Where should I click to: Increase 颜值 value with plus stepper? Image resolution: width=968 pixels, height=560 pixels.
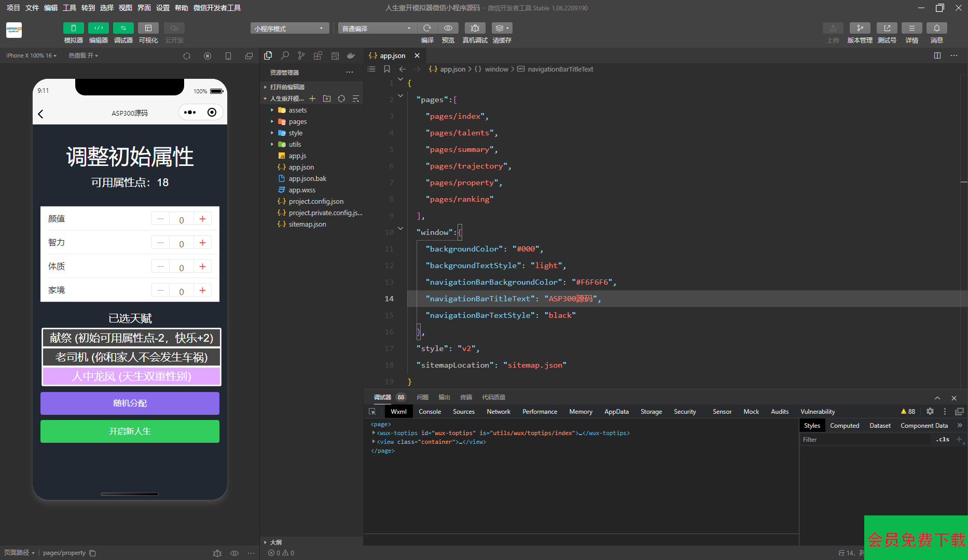tap(202, 219)
